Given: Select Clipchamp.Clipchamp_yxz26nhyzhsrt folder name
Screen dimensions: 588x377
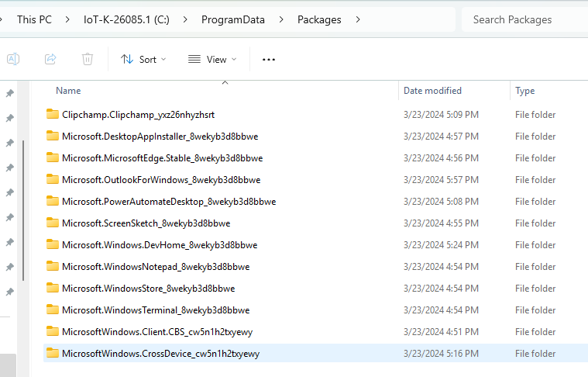Looking at the screenshot, I should click(139, 115).
